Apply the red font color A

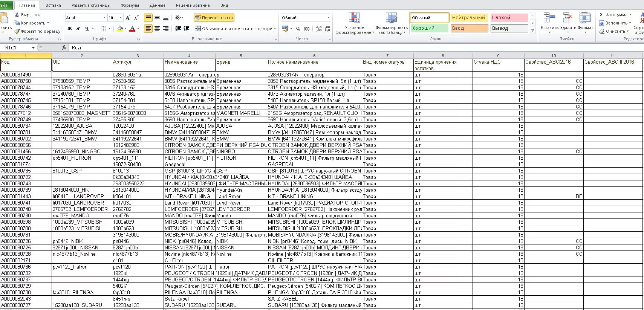pyautogui.click(x=132, y=29)
